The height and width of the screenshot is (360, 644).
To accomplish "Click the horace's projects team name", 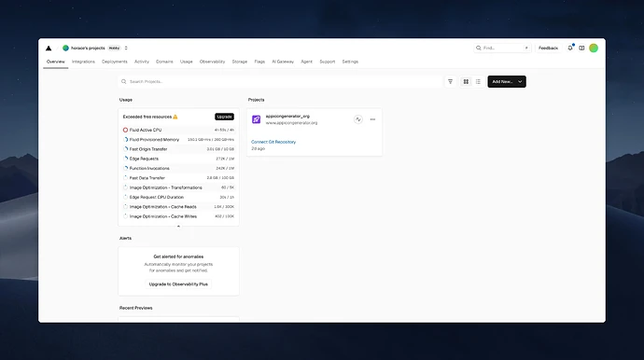I will tap(88, 48).
